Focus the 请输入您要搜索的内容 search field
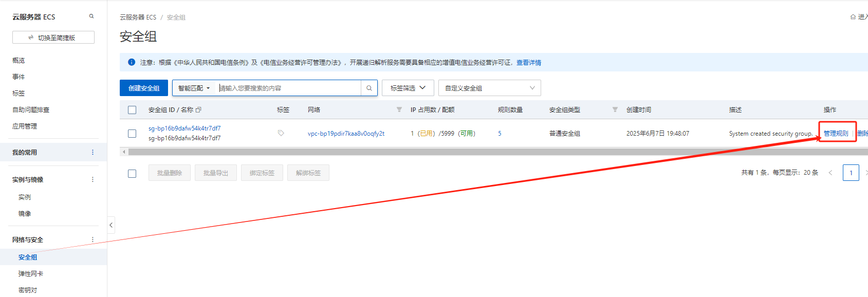This screenshot has width=868, height=297. point(289,88)
